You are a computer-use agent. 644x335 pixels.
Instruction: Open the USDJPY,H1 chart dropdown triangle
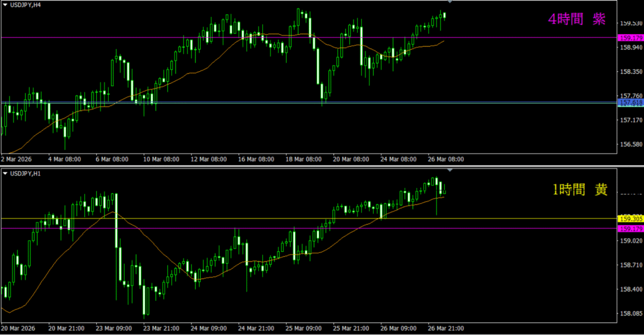5,173
